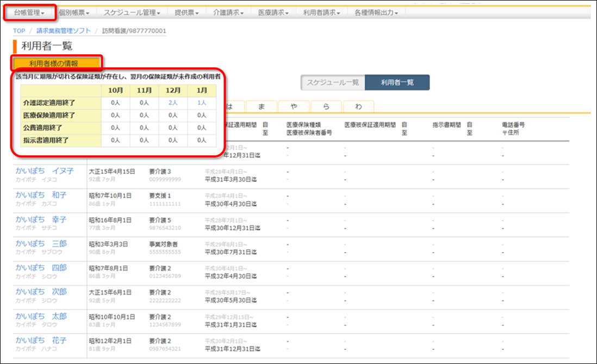Expand the 介護請求 menu
The height and width of the screenshot is (364, 597).
pos(228,12)
